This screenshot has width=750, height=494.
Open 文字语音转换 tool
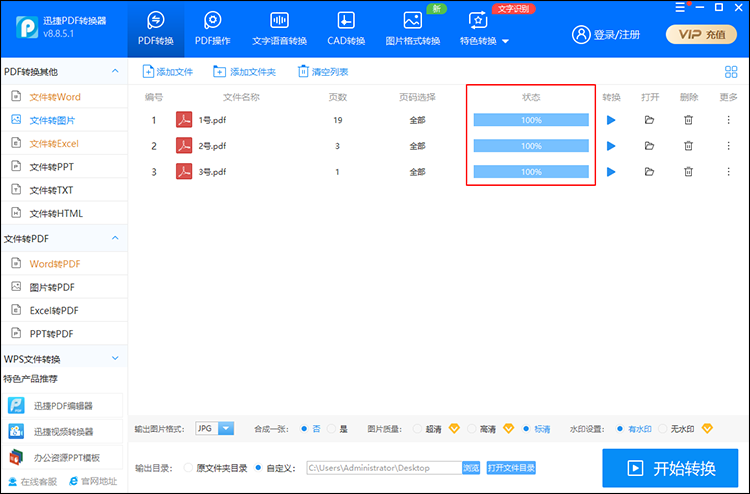click(x=280, y=29)
